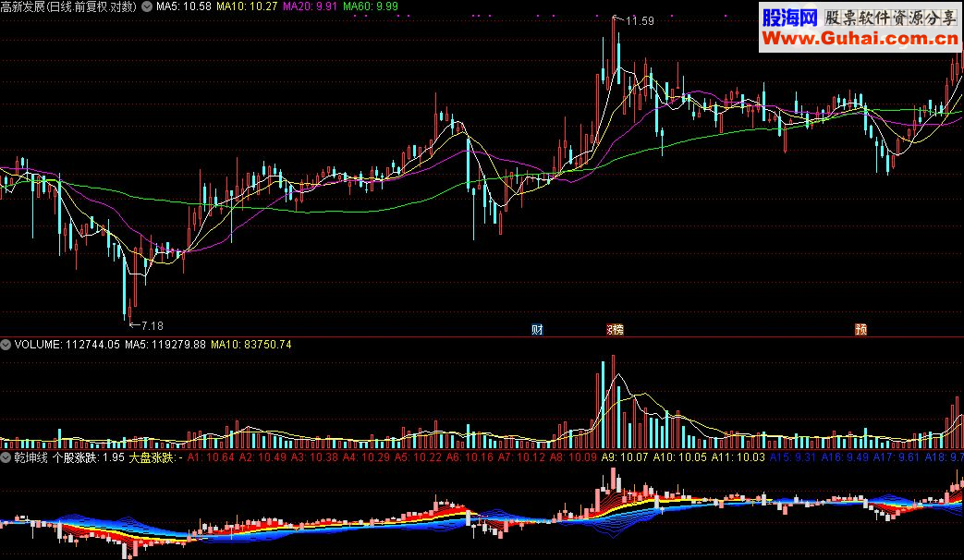Click the A11: 10.03 value
964x560 pixels.
738,458
